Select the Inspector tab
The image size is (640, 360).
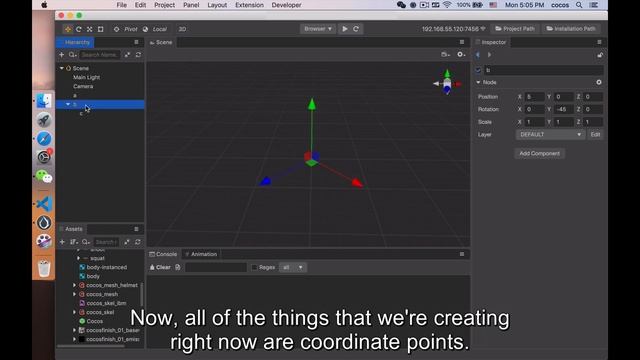coord(491,42)
